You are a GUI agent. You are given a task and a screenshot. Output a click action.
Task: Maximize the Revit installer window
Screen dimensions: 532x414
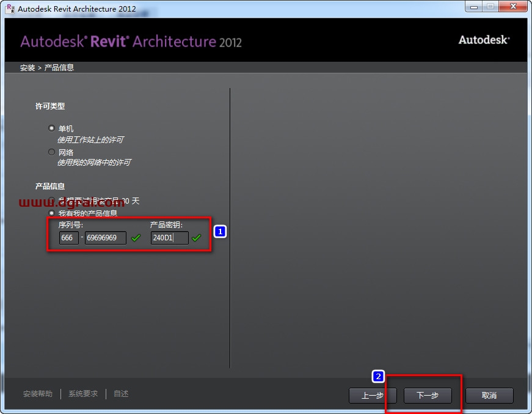click(x=490, y=7)
